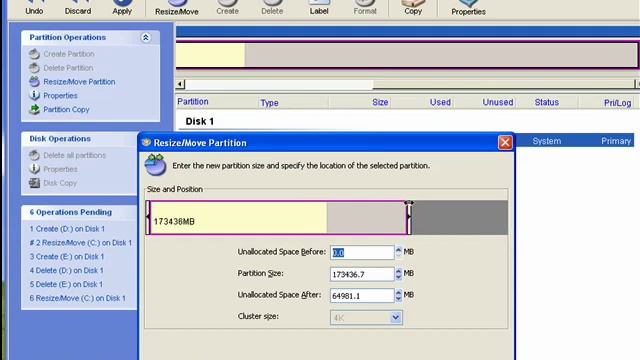Click the Properties icon under Disk Operations
The image size is (640, 360).
[x=34, y=169]
